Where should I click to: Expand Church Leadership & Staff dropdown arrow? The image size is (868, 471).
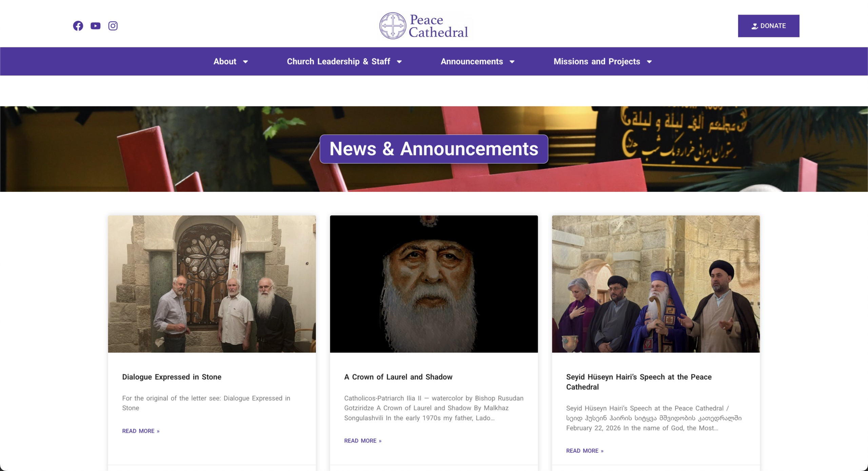tap(399, 62)
